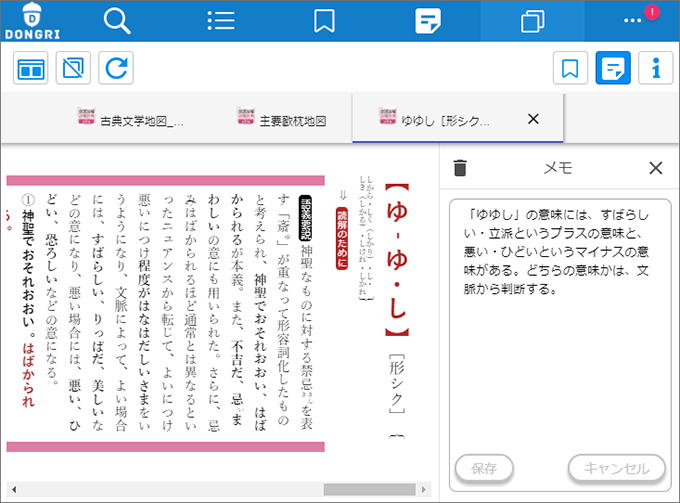Click the scrollbar left arrow
Viewport: 680px width, 503px height.
14,490
